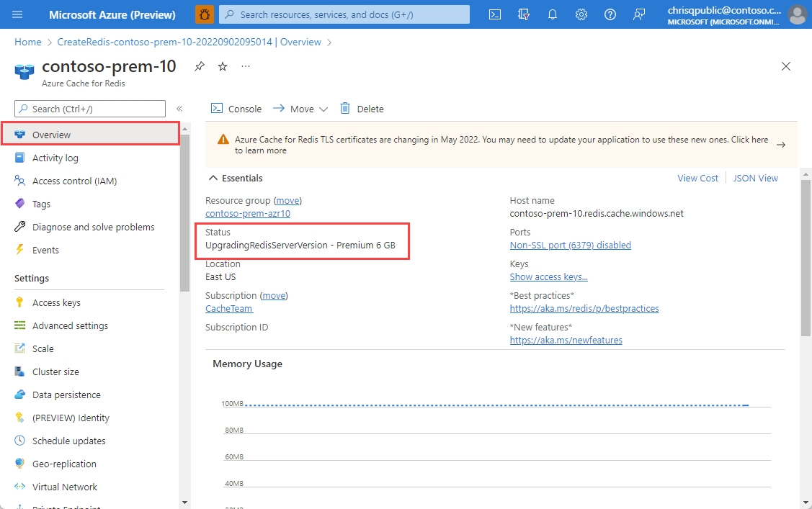Click the preview bug report icon
Viewport: 812px width, 509px height.
[205, 14]
